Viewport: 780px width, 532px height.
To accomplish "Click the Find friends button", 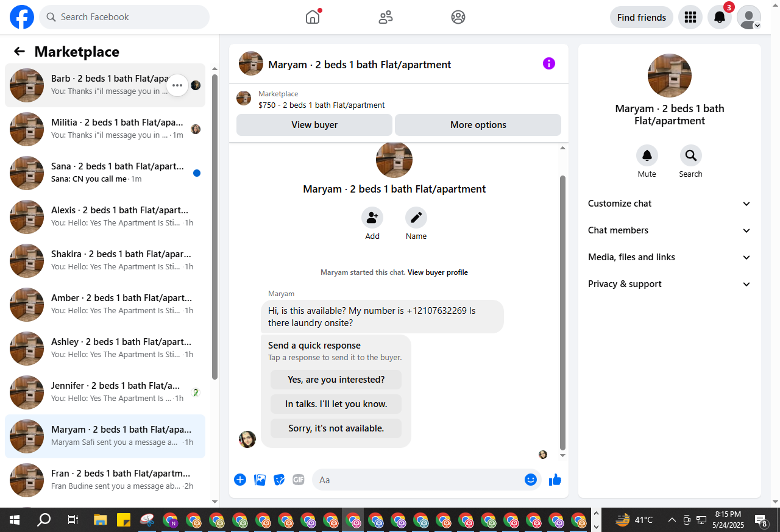I will (642, 17).
